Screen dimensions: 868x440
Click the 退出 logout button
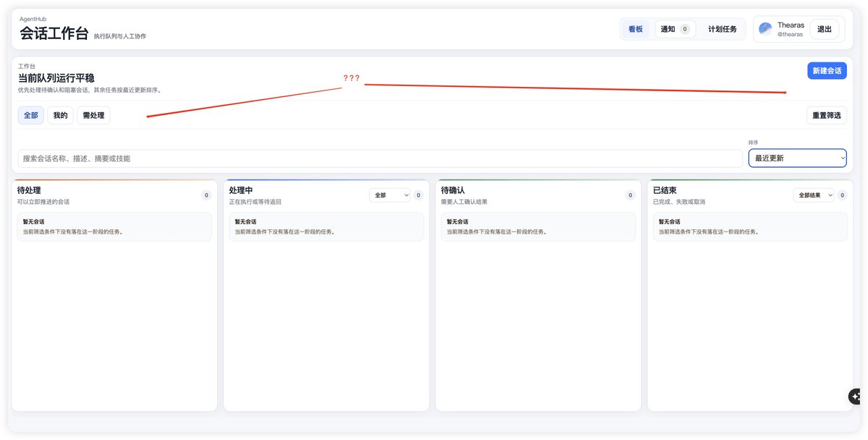[825, 30]
